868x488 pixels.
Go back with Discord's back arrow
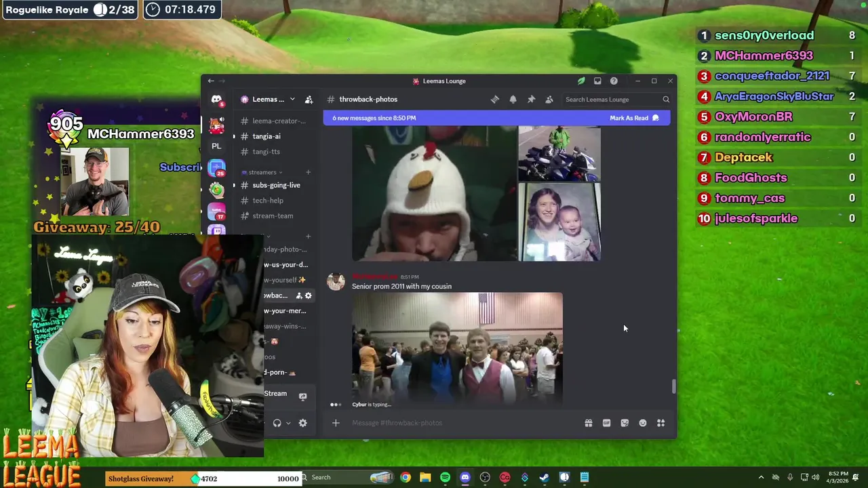[x=211, y=81]
